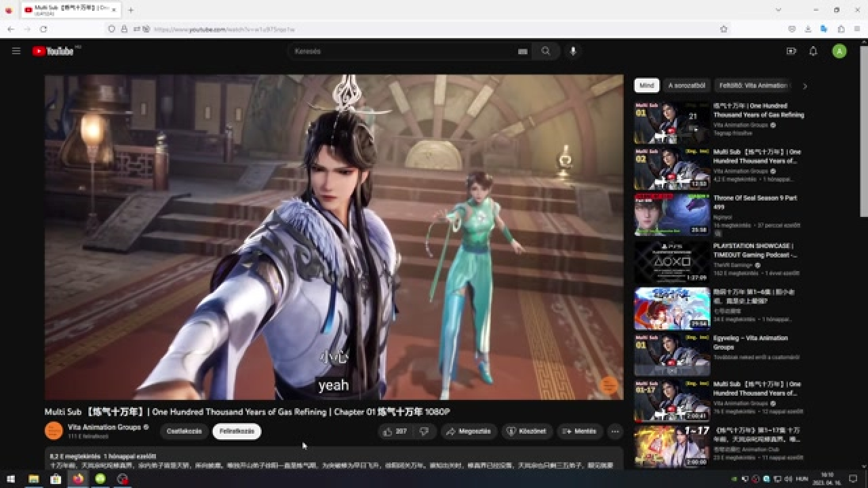
Task: Open a new browser tab with plus
Action: [x=131, y=10]
